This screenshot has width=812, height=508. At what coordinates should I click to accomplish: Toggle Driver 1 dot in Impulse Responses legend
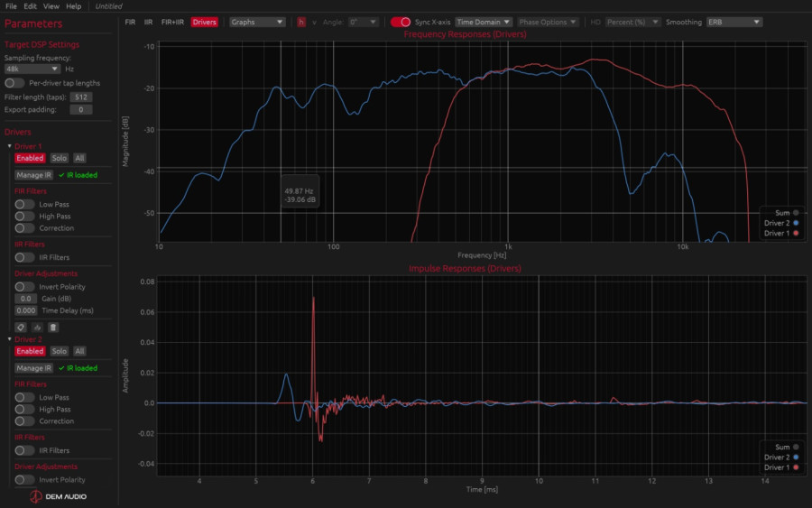click(x=796, y=467)
